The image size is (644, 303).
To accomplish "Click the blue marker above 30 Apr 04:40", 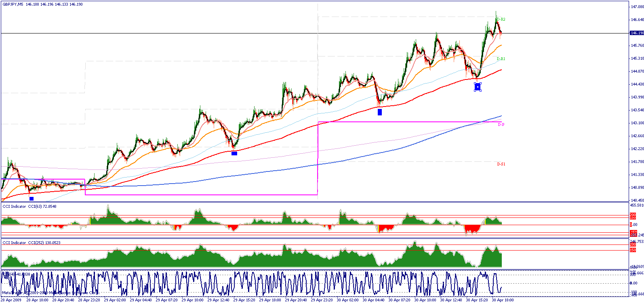I will (380, 112).
